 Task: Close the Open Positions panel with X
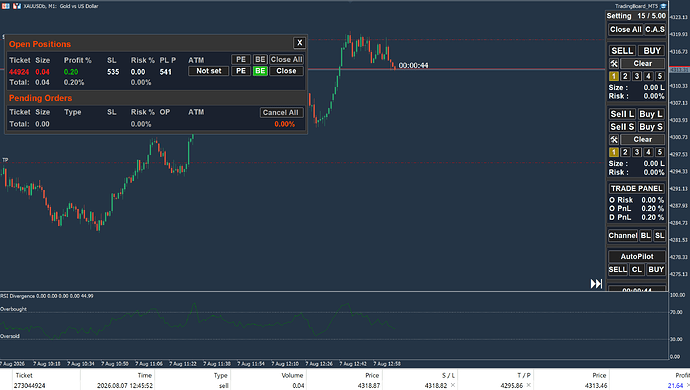tap(299, 43)
